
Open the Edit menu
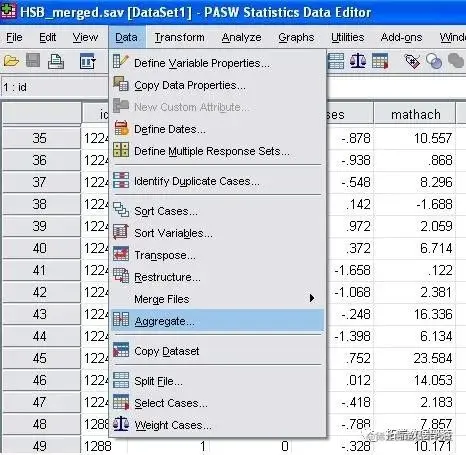[x=47, y=37]
